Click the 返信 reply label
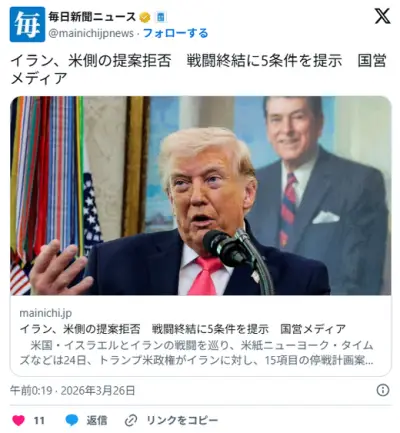This screenshot has width=400, height=433. point(97,420)
